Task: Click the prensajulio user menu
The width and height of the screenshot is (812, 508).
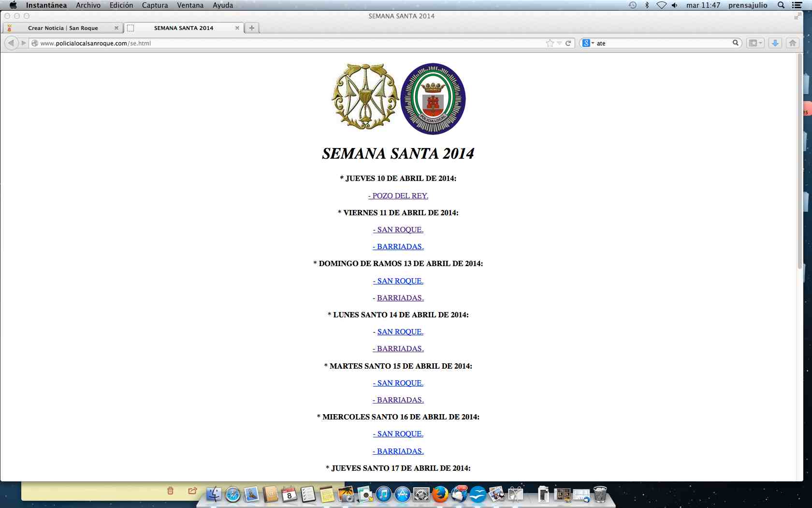Action: pos(748,5)
